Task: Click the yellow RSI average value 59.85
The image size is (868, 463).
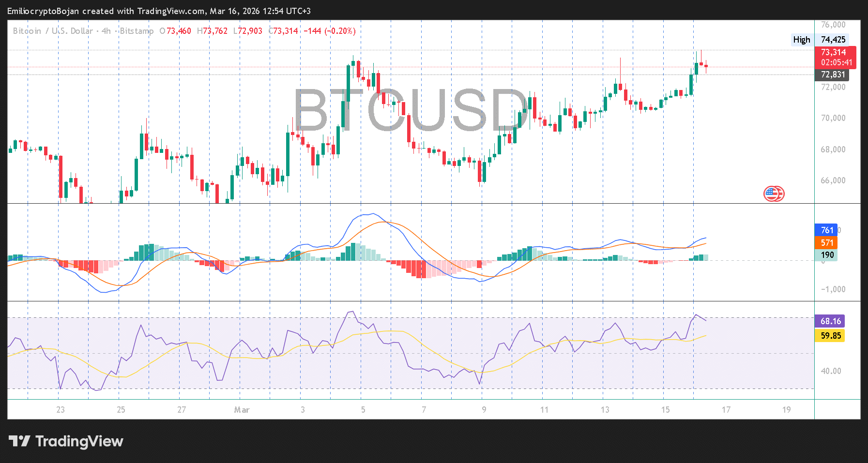Action: pyautogui.click(x=830, y=336)
